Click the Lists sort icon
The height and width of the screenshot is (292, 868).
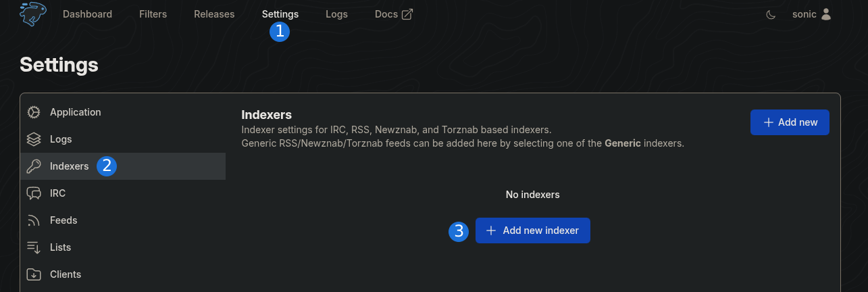point(34,247)
